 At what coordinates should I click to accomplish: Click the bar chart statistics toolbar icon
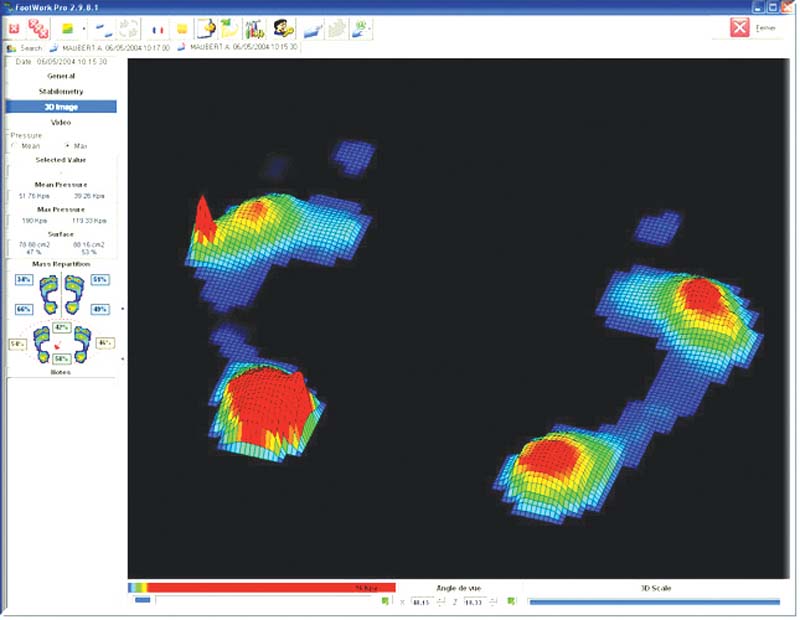[x=255, y=29]
